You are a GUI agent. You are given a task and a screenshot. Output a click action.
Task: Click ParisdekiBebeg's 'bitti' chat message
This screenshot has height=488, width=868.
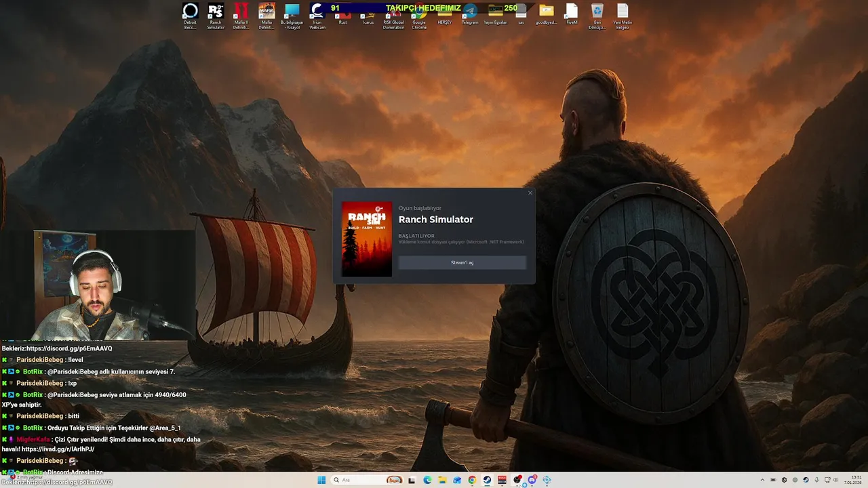pyautogui.click(x=74, y=416)
